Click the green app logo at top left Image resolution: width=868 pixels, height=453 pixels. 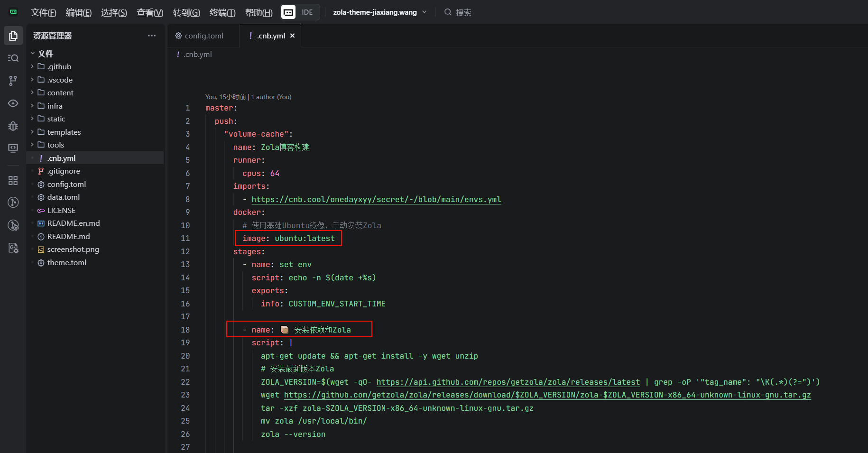pos(14,12)
